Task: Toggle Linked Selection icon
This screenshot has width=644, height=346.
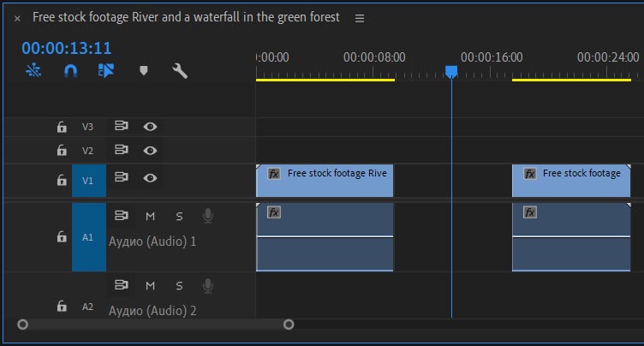Action: point(106,71)
